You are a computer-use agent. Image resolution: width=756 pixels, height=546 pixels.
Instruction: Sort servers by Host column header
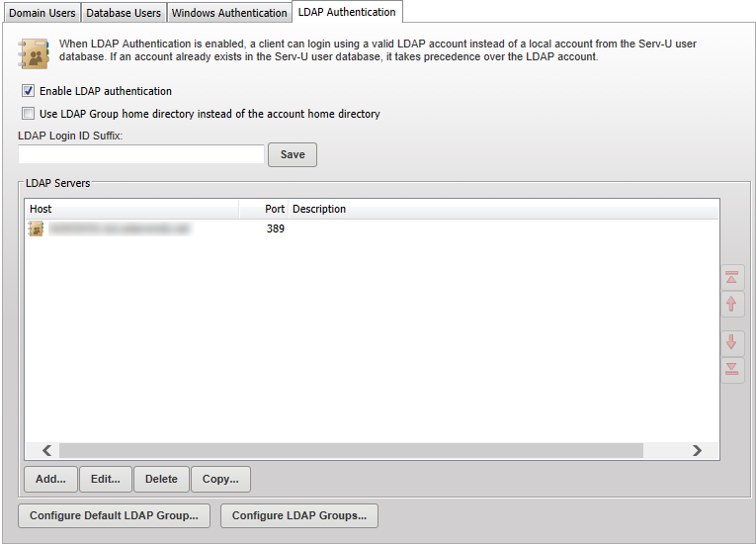(x=131, y=209)
